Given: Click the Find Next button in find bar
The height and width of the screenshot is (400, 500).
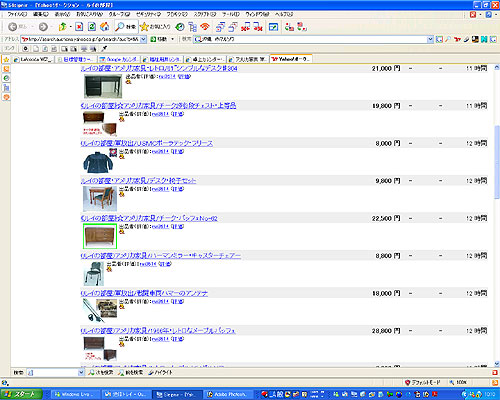Looking at the screenshot, I should (101, 373).
